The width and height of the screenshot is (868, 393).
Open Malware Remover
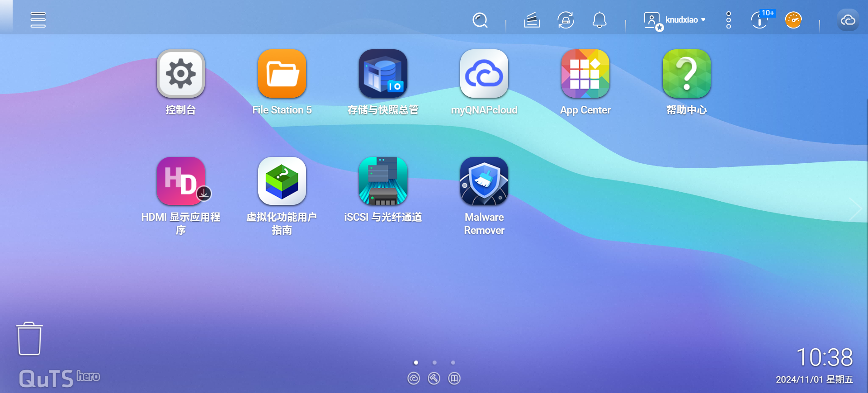coord(484,181)
